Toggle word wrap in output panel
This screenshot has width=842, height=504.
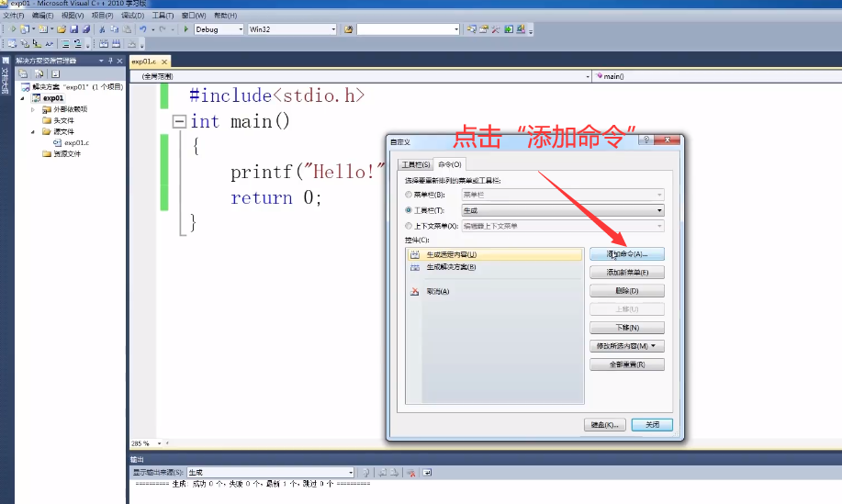428,473
